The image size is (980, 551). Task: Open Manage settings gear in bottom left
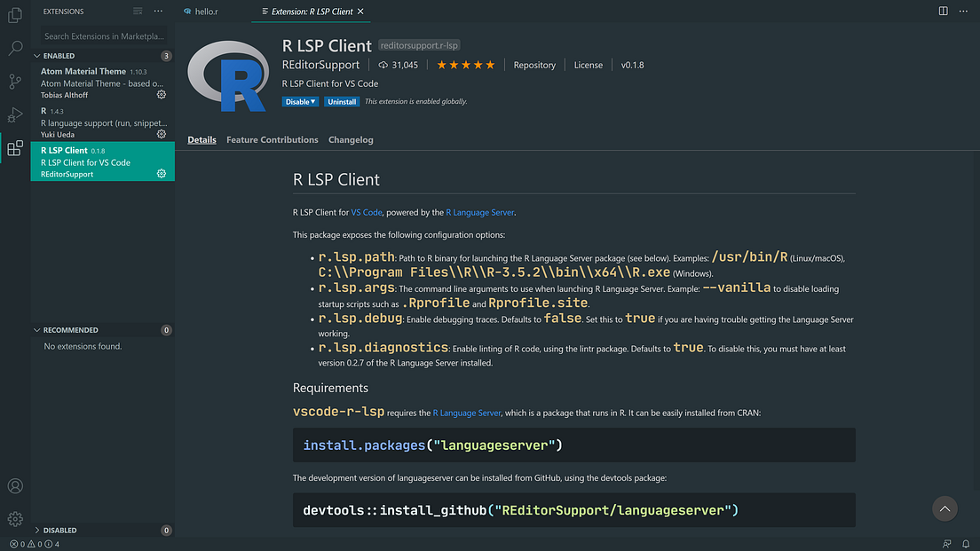[14, 518]
